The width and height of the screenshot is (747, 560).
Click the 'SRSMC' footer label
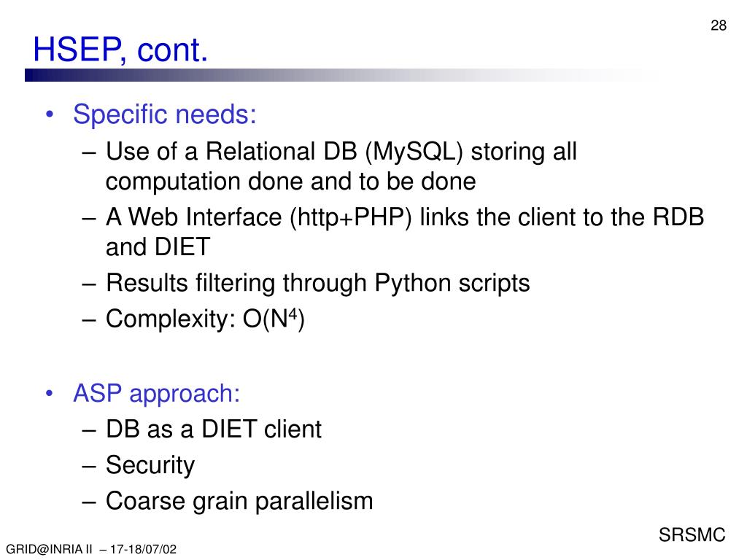tap(692, 534)
